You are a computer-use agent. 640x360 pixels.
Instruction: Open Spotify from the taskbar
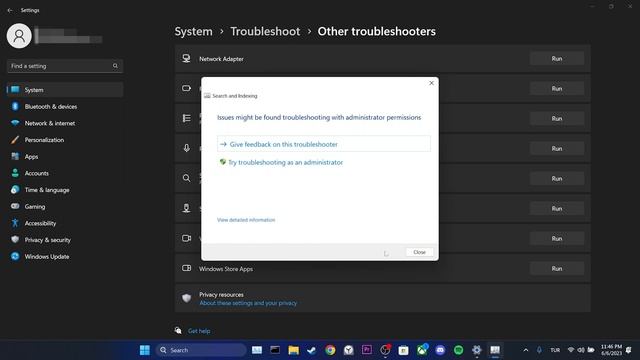(458, 350)
